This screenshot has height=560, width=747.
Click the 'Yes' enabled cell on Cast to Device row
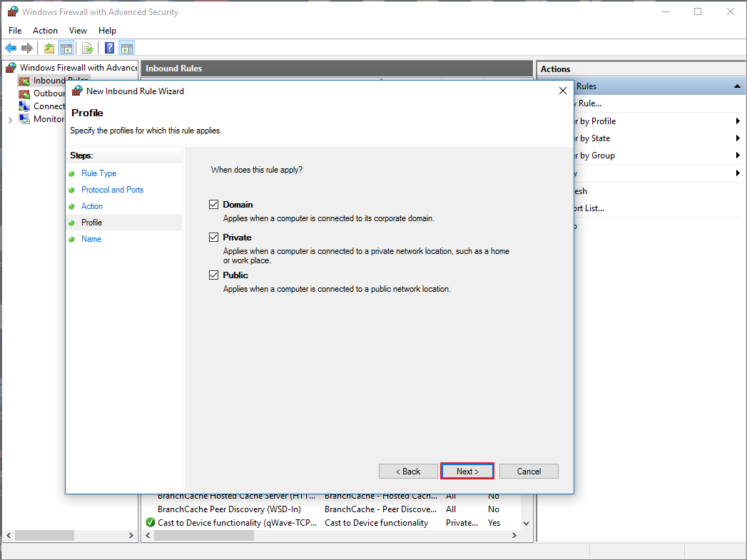click(494, 522)
